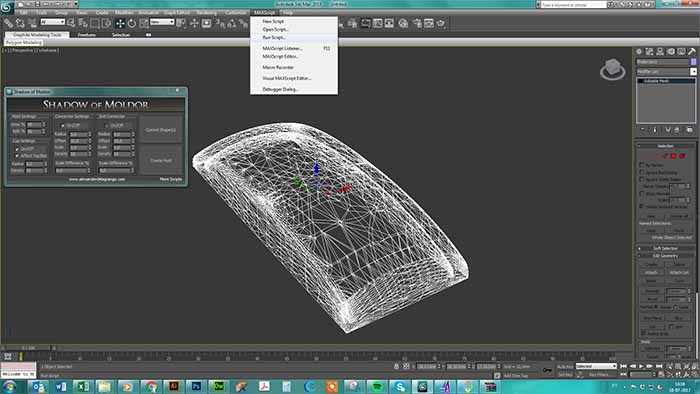
Task: Switch to the Freeform ribbon tab
Action: (87, 35)
